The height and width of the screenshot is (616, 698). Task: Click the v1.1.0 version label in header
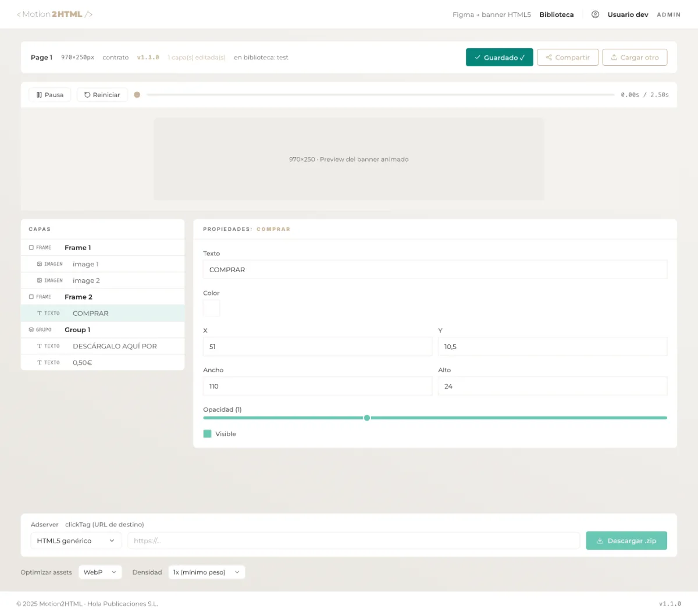(x=148, y=58)
